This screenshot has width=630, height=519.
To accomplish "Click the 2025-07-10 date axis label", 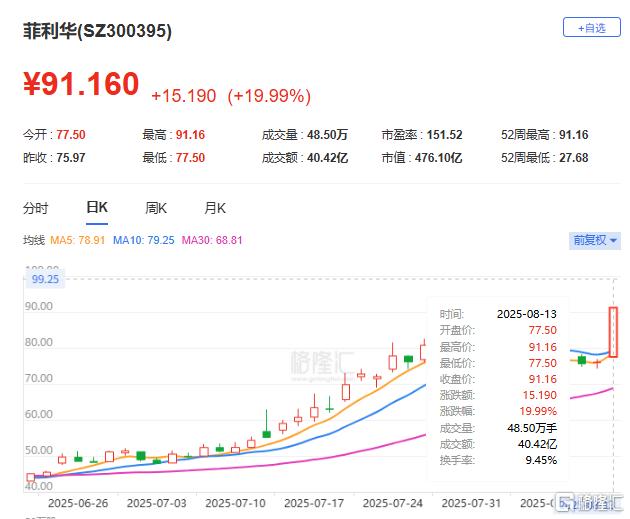I will (x=235, y=503).
